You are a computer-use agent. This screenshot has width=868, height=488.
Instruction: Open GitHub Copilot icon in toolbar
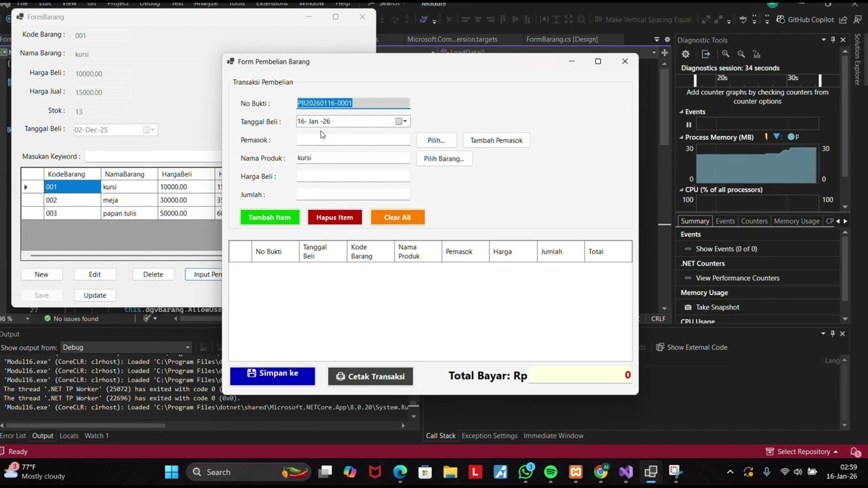(x=781, y=20)
